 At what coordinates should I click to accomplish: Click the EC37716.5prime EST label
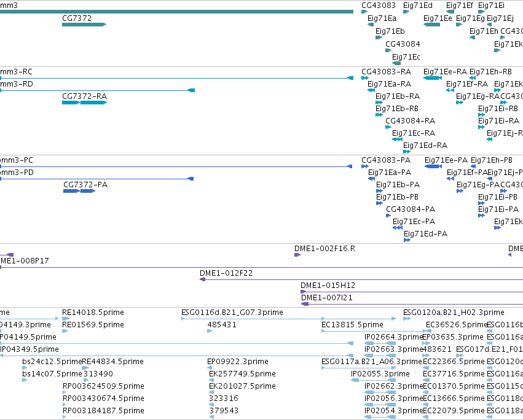[454, 375]
